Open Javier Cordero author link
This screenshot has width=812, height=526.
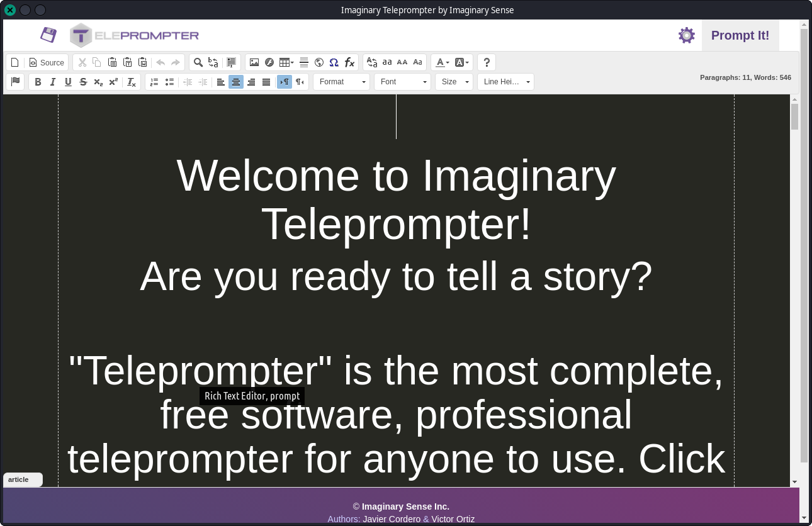tap(392, 519)
